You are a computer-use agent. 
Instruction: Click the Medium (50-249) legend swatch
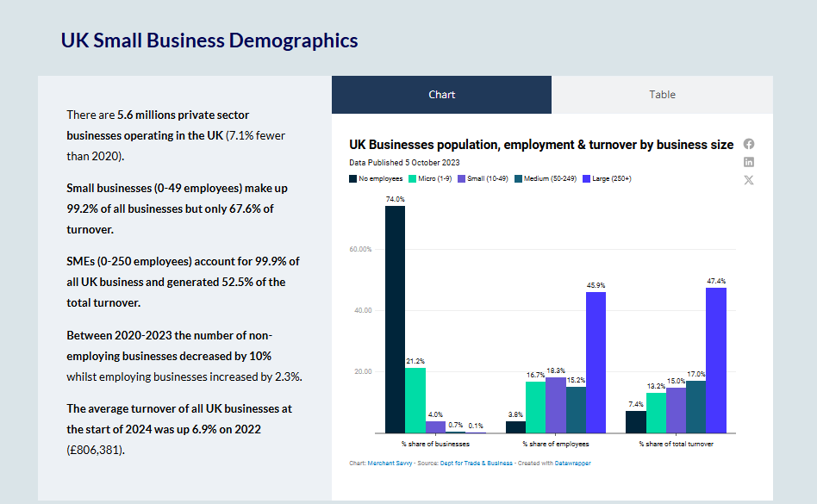pos(518,178)
